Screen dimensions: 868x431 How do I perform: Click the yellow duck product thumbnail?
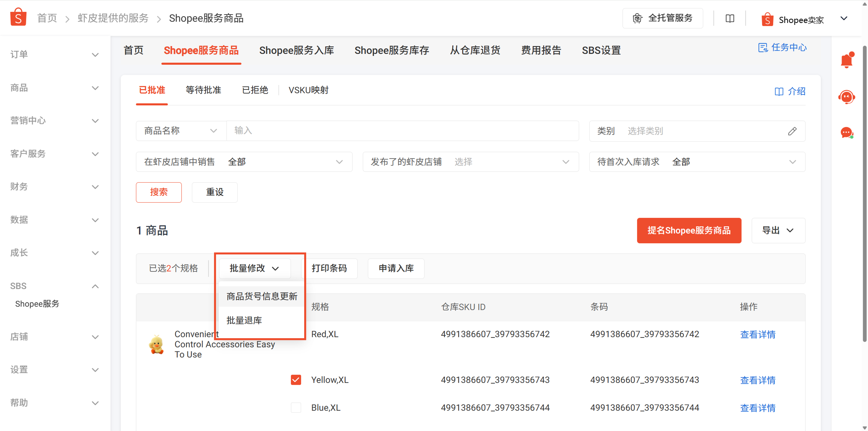point(156,344)
